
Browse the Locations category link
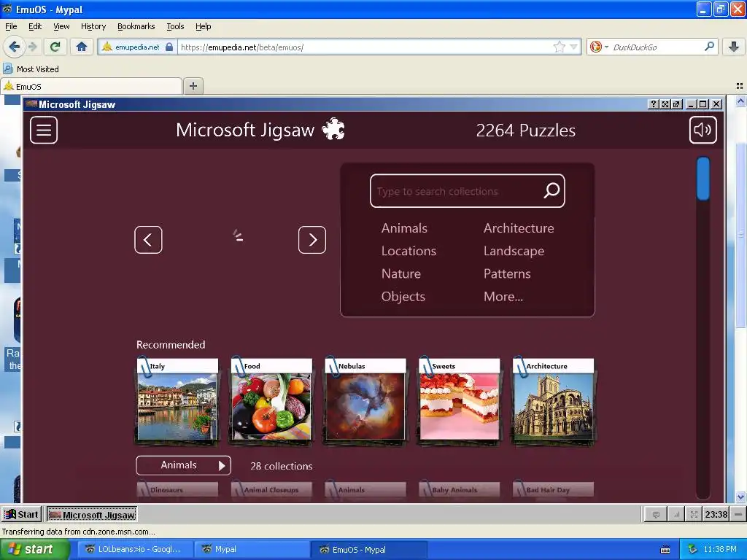coord(409,251)
